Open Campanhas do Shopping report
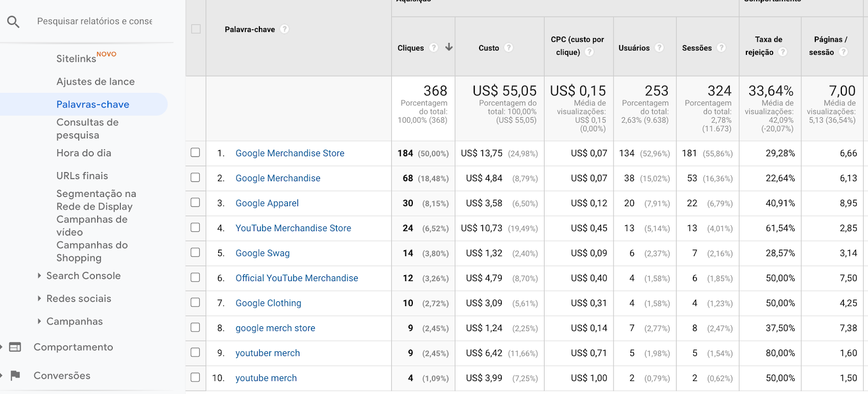 click(92, 251)
